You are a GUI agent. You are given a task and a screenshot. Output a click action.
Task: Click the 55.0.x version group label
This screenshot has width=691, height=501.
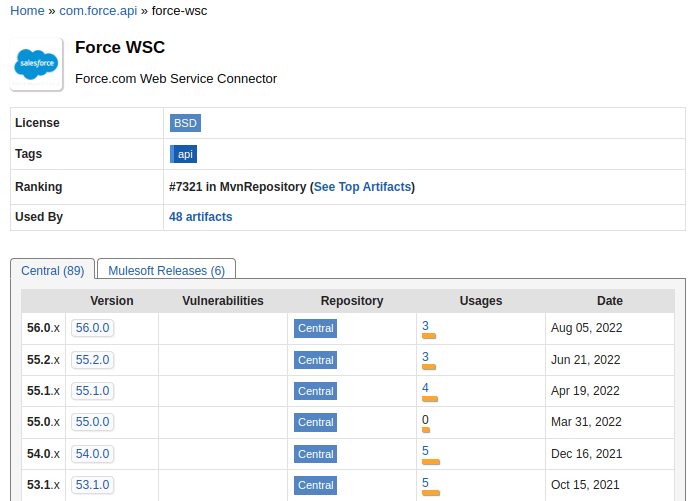point(43,422)
